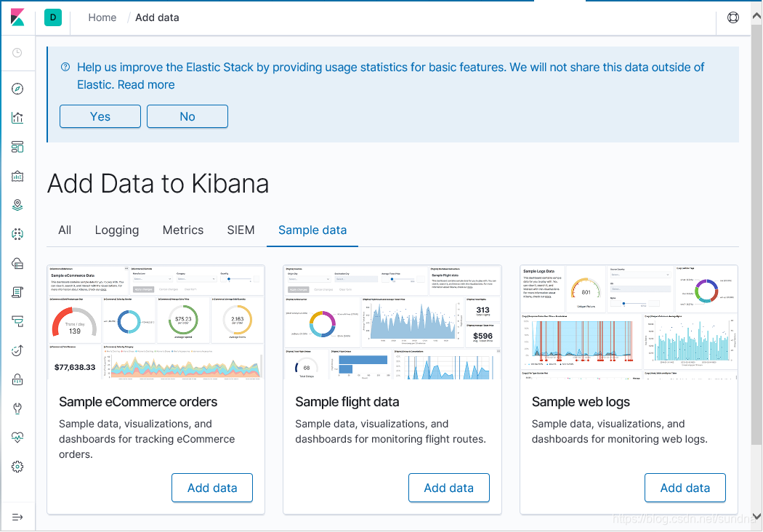This screenshot has height=532, width=763.
Task: Go to Home breadcrumb
Action: [102, 17]
